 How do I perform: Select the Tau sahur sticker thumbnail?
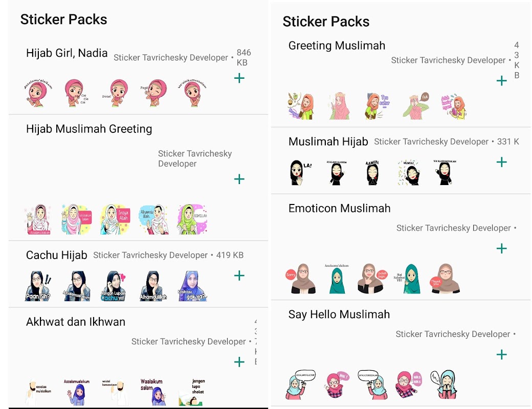point(377,106)
